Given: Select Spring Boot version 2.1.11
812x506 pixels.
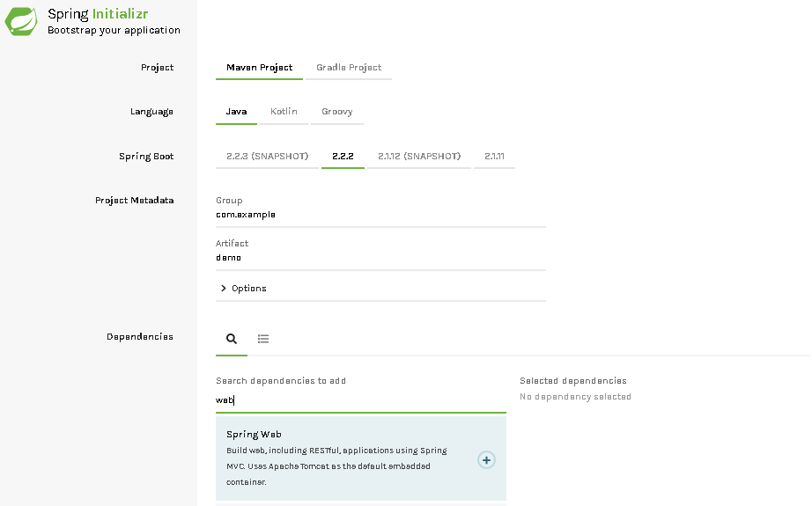Looking at the screenshot, I should coord(495,157).
